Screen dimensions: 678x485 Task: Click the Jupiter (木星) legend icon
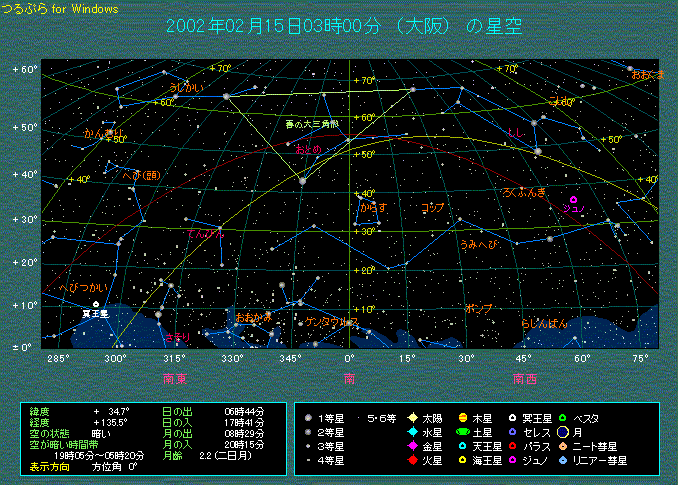(464, 417)
